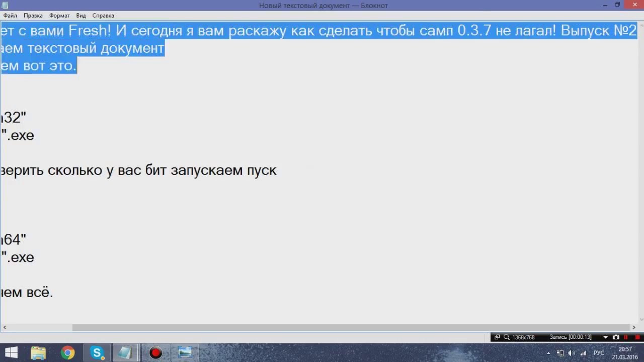The height and width of the screenshot is (362, 644).
Task: Show hidden tray icons arrow
Action: tap(548, 353)
